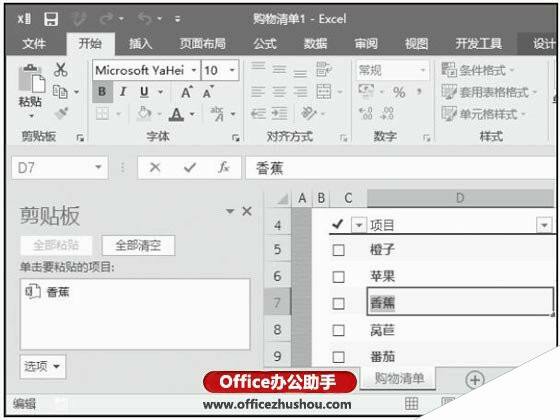Expand the Name Box dropdown arrow
This screenshot has height=420, width=560.
coord(98,168)
